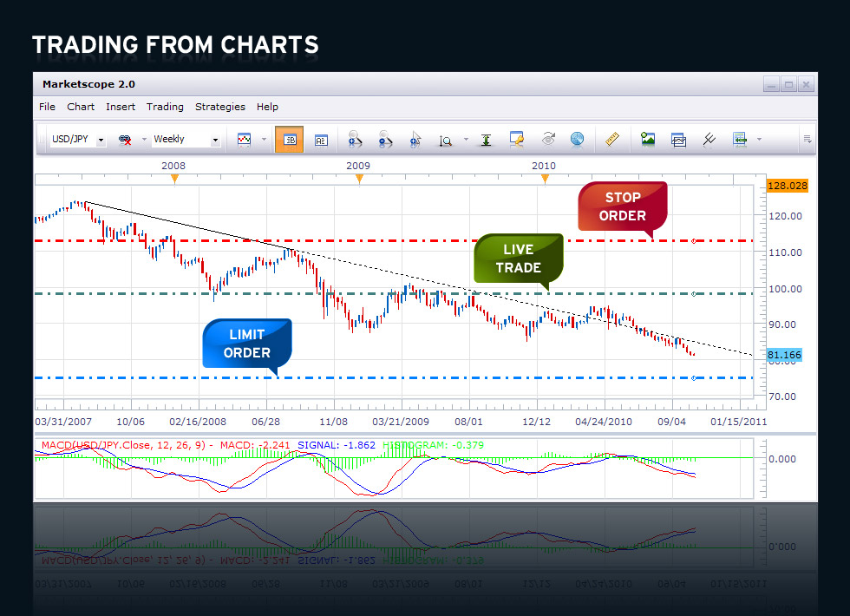
Task: Expand arrow beside green arrow chart icon
Action: (x=759, y=140)
